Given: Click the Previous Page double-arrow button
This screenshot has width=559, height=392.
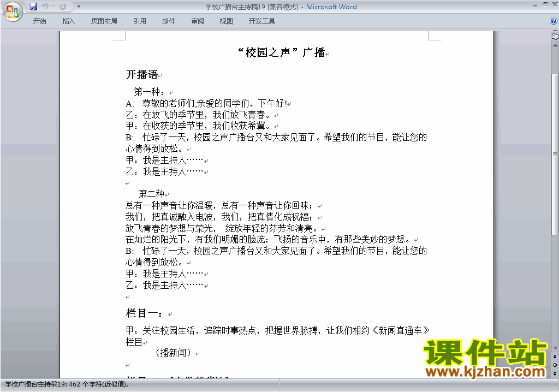Looking at the screenshot, I should pyautogui.click(x=555, y=357).
